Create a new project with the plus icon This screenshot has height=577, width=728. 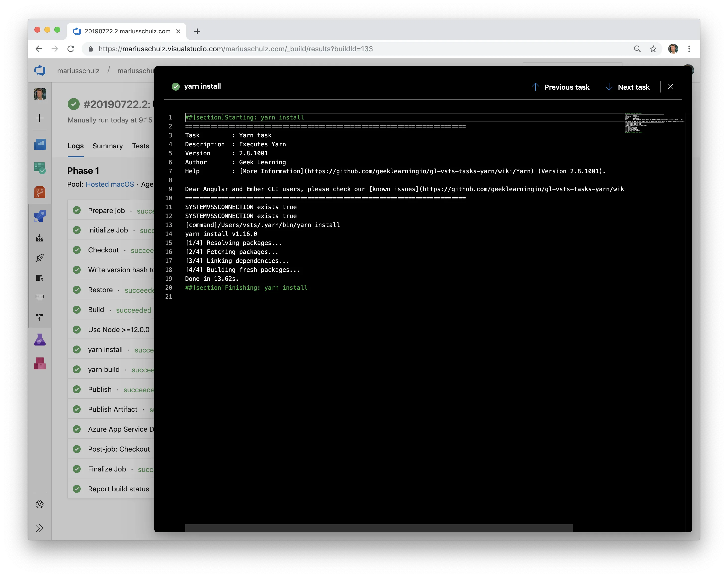tap(40, 118)
